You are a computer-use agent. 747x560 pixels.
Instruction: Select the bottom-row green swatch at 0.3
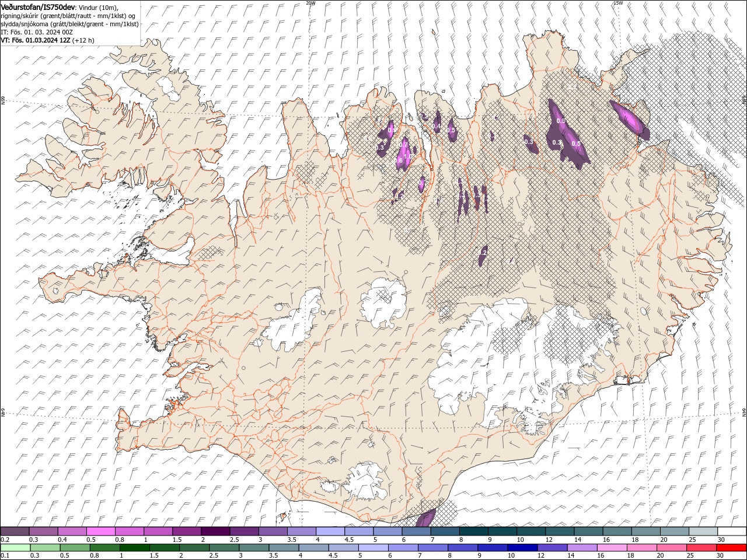coord(45,548)
